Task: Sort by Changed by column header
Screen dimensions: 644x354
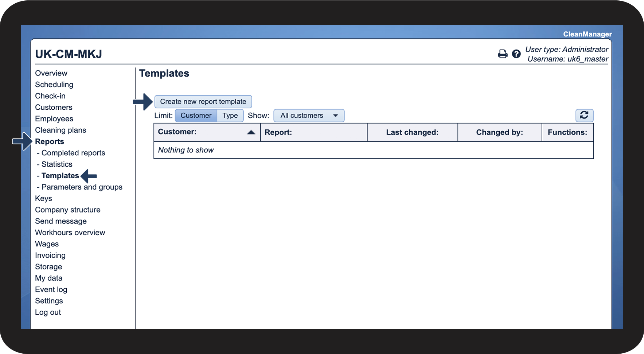Action: 499,132
